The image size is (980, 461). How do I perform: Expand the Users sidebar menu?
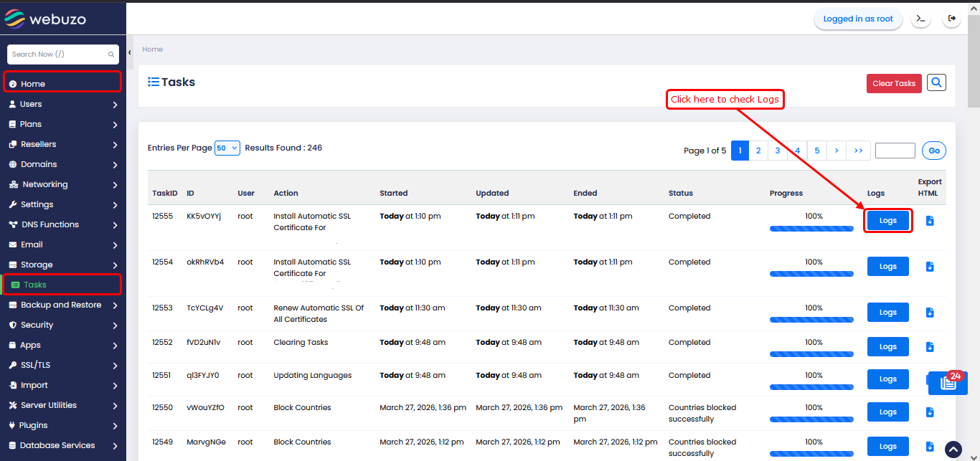coord(63,104)
